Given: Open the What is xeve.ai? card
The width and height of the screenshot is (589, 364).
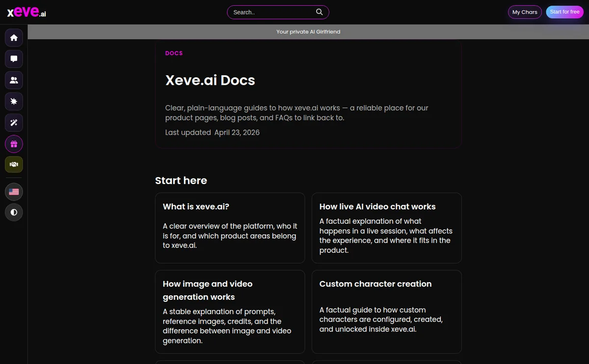Looking at the screenshot, I should pyautogui.click(x=230, y=228).
